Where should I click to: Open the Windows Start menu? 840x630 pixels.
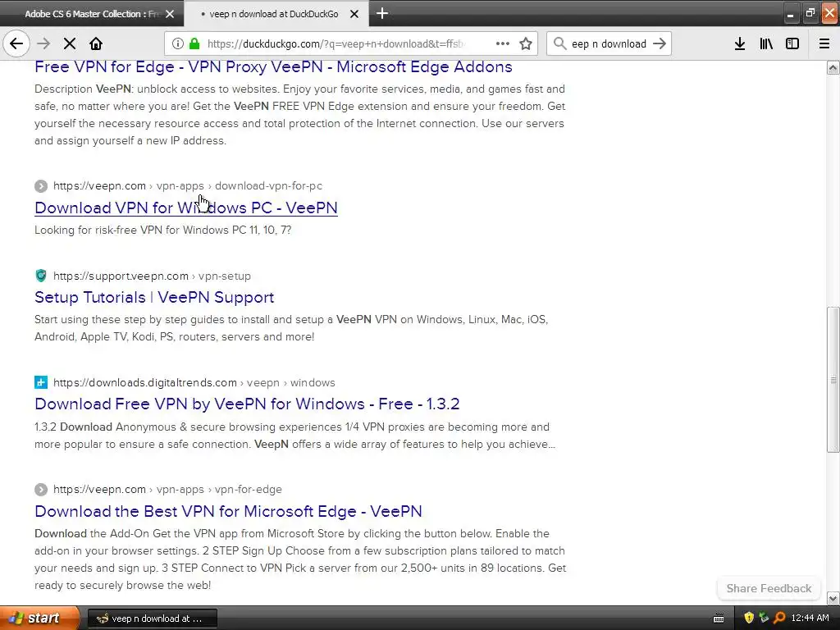39,618
